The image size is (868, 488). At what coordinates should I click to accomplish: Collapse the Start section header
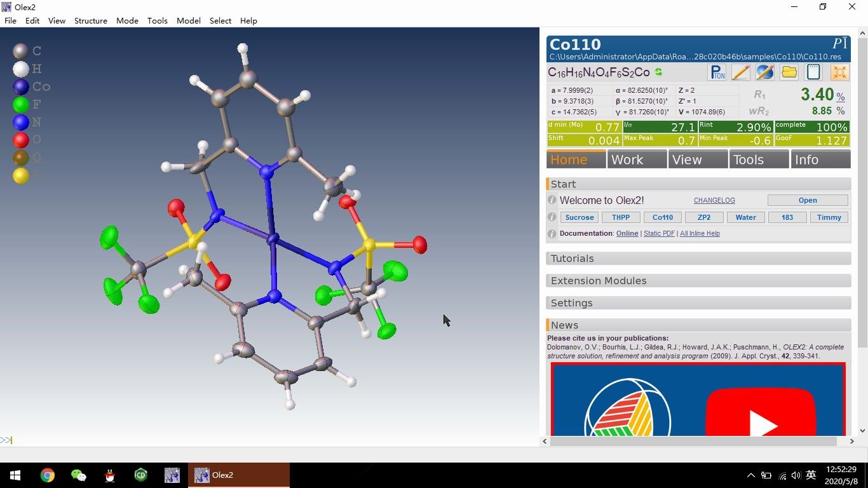698,184
